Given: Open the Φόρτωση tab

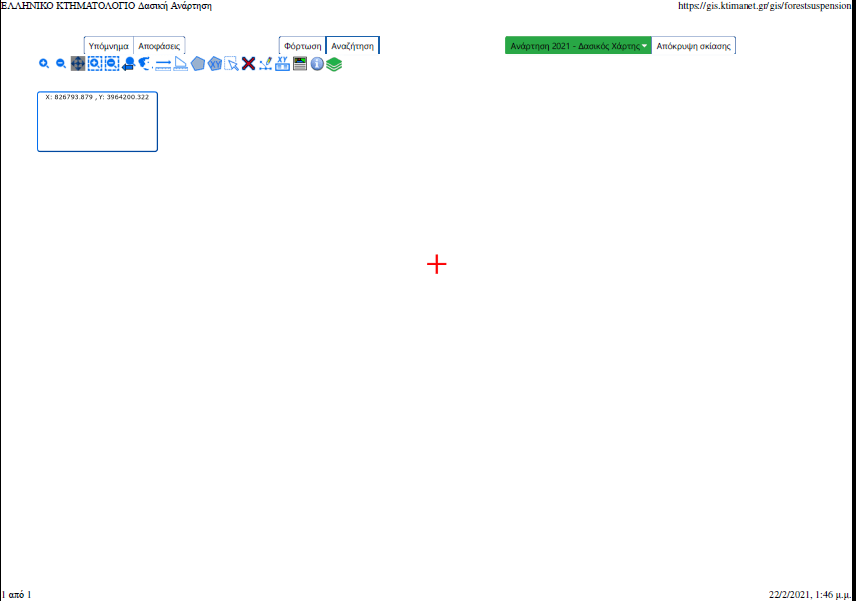Looking at the screenshot, I should tap(302, 46).
